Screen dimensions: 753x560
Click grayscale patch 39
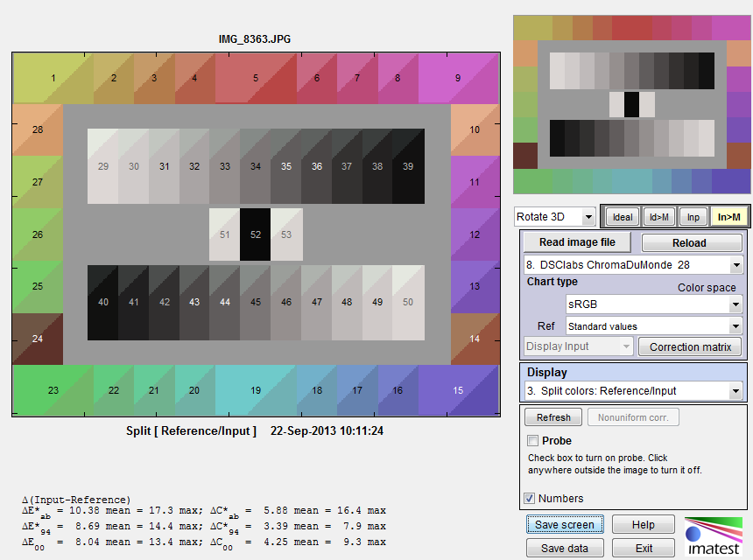408,166
